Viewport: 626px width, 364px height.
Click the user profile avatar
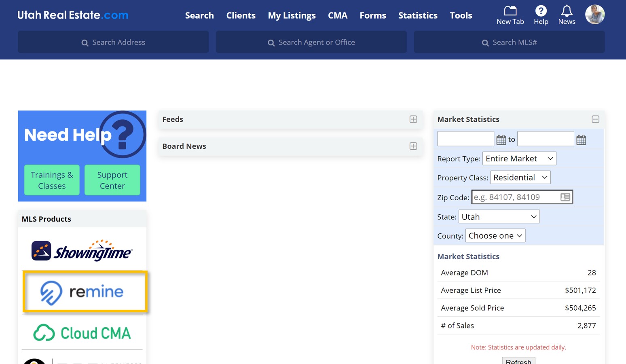pos(594,15)
